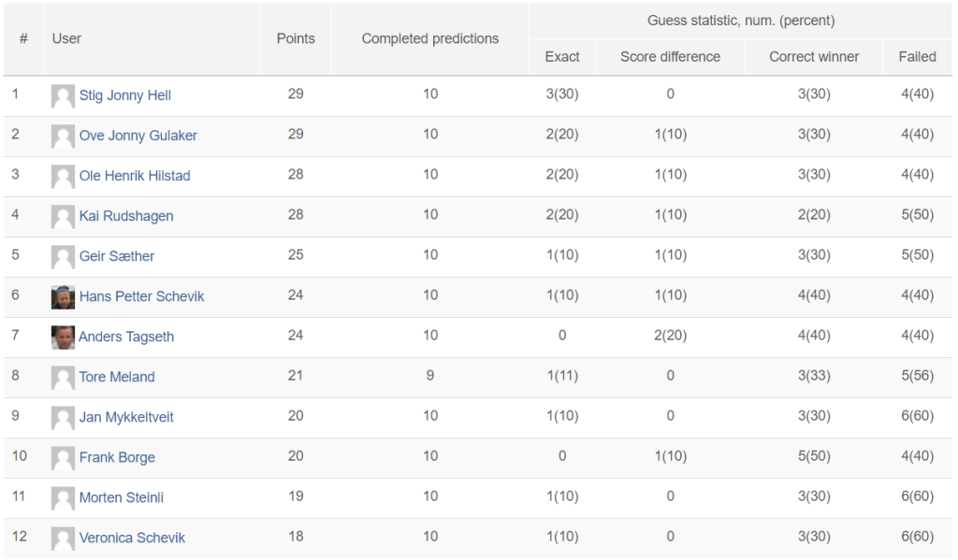Click Ove Jonny Gulaker's avatar icon
Screen dimensions: 958x560
[x=63, y=136]
